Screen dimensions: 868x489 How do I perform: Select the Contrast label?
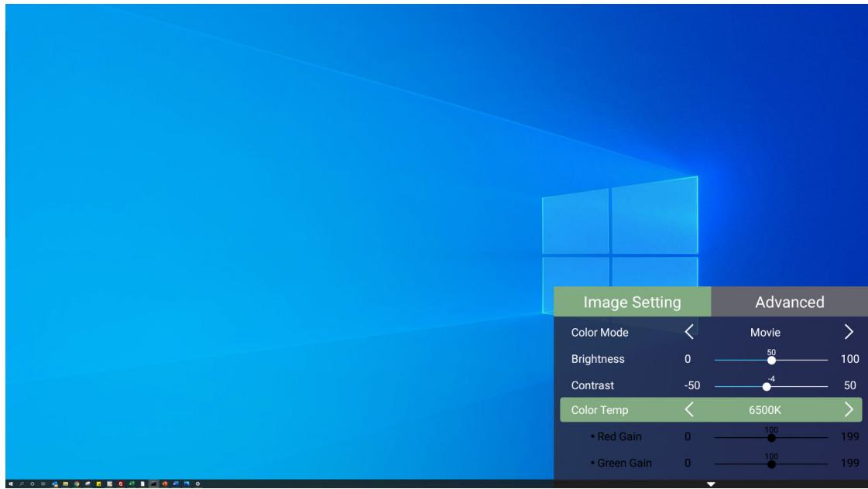coord(592,385)
